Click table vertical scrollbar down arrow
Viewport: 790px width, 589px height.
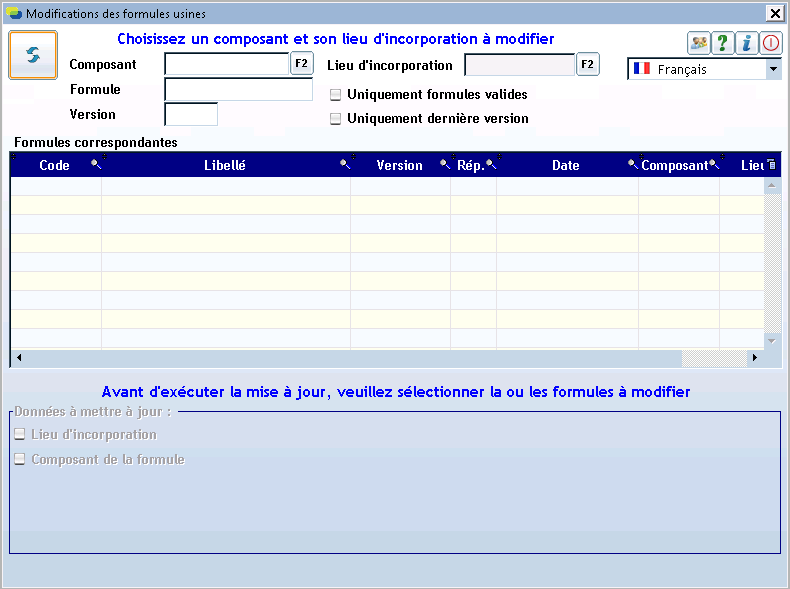point(771,341)
